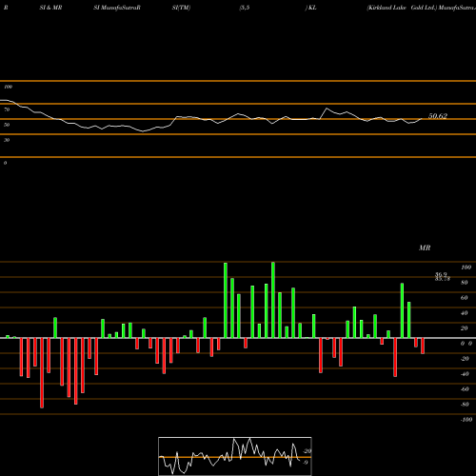The width and height of the screenshot is (476, 476).
Task: Select the 30 level label on RSI axis
Action: [7, 140]
